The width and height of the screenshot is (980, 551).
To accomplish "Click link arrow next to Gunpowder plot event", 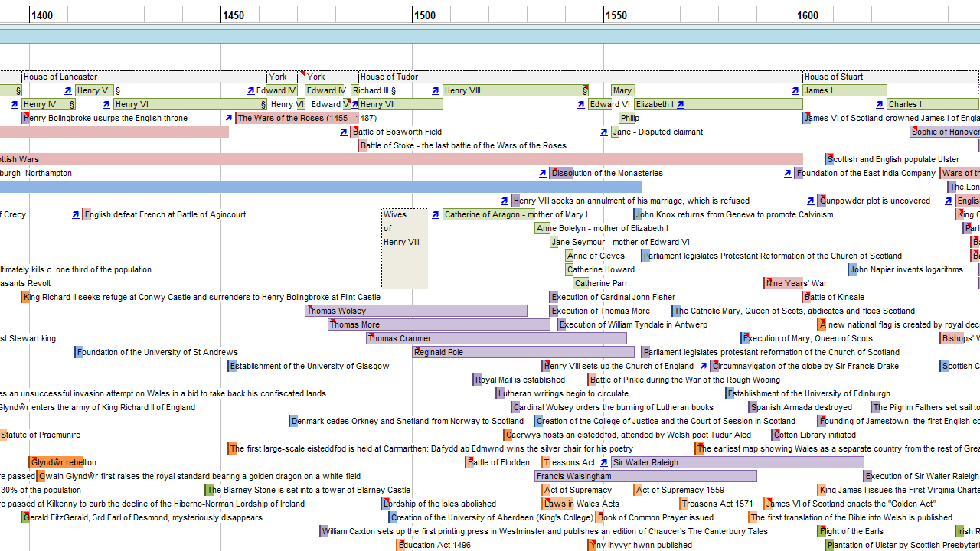I will tap(810, 201).
